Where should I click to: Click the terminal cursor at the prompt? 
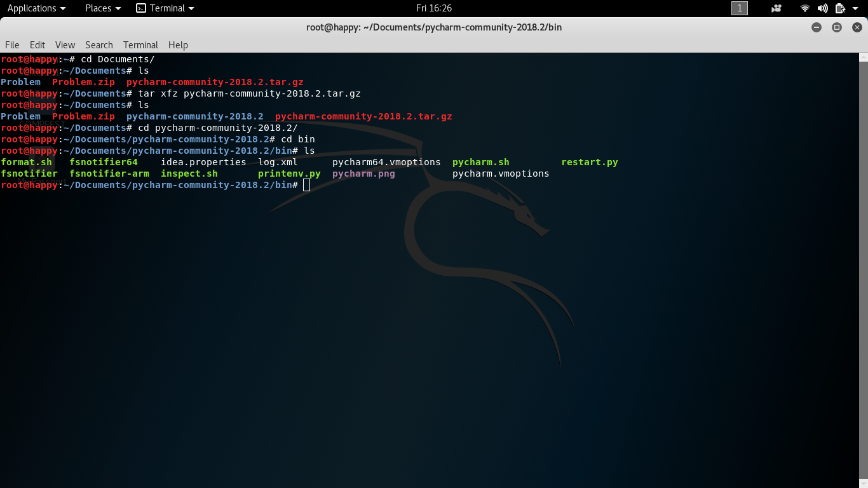pos(307,185)
